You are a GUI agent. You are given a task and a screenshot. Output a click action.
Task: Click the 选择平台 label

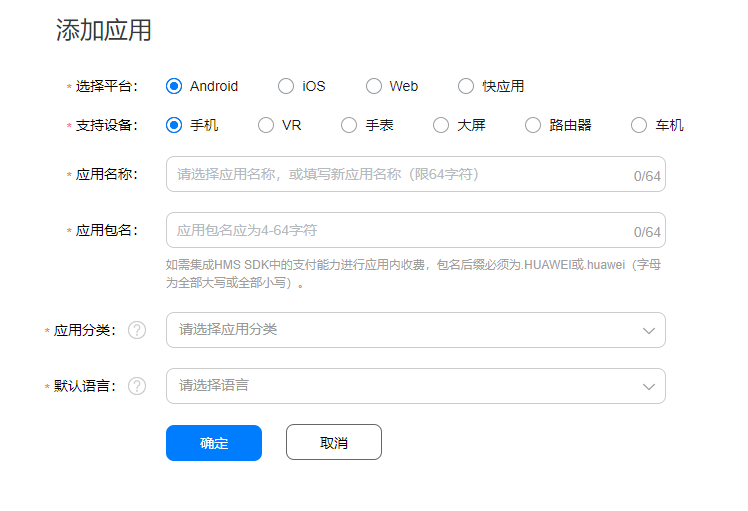point(106,86)
